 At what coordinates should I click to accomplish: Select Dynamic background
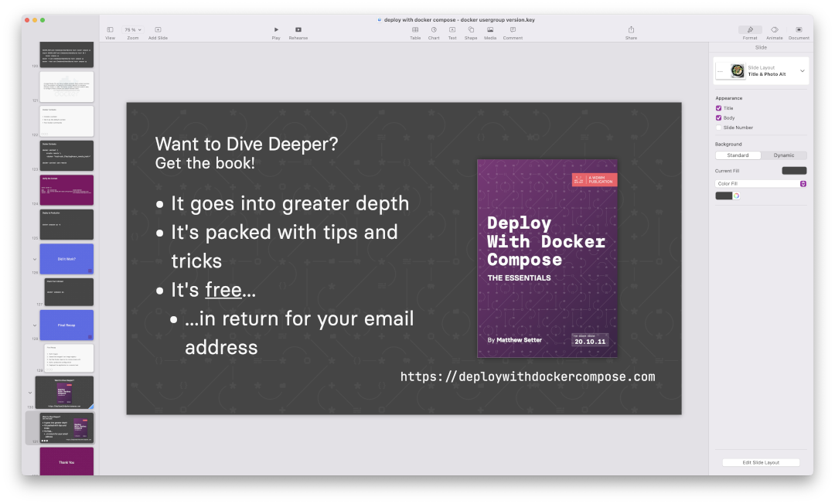(783, 155)
